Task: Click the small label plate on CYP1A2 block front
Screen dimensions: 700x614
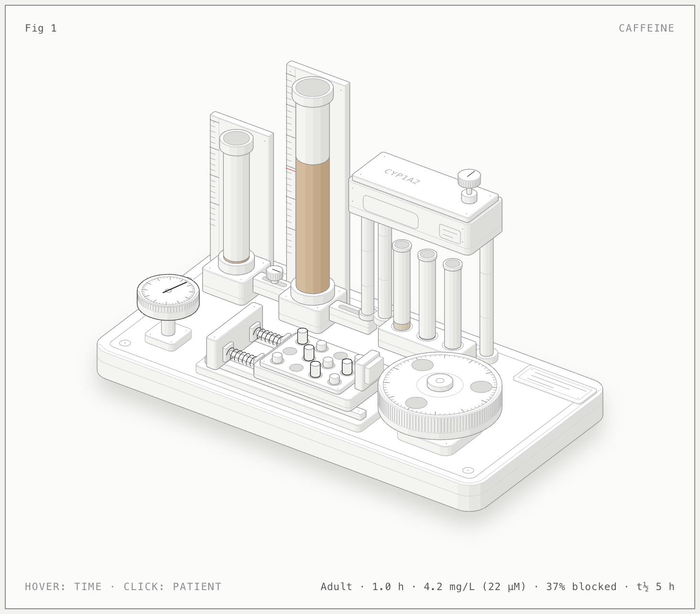Action: (450, 233)
